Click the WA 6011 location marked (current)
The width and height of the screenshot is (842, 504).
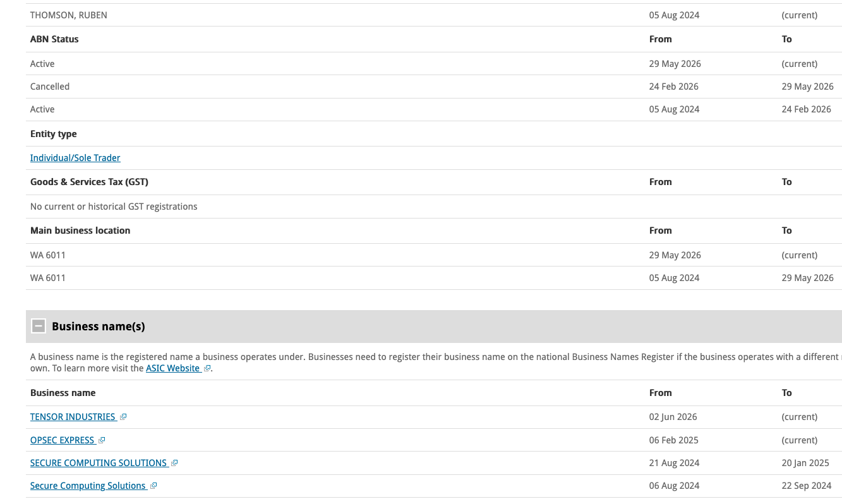coord(48,255)
